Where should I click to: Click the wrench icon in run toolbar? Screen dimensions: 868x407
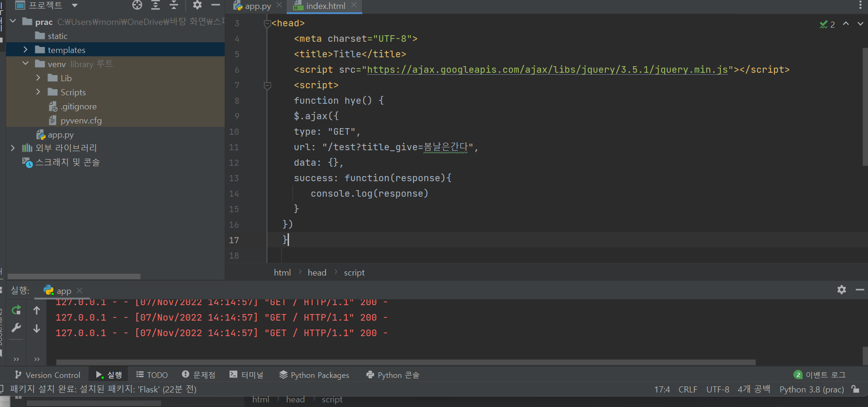(x=16, y=328)
